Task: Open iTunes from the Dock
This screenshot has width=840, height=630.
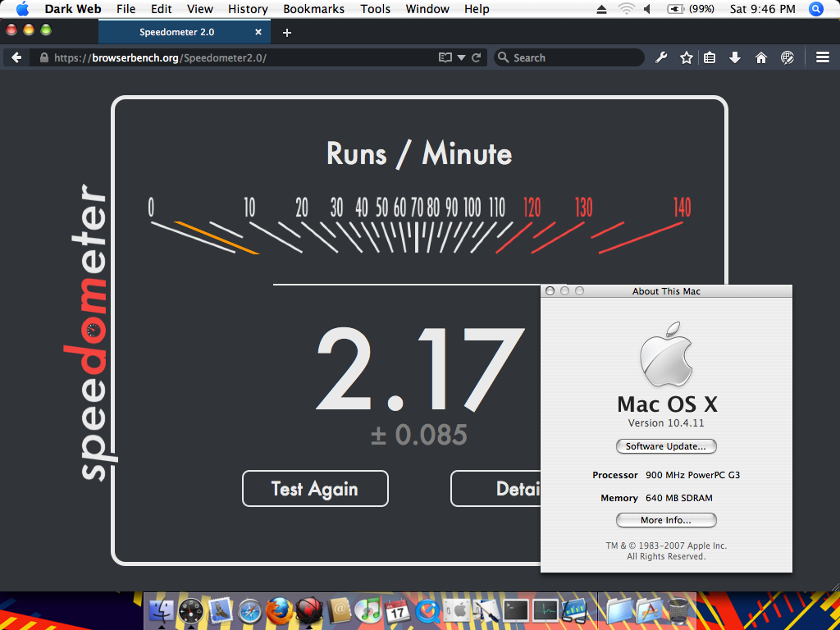Action: coord(368,610)
